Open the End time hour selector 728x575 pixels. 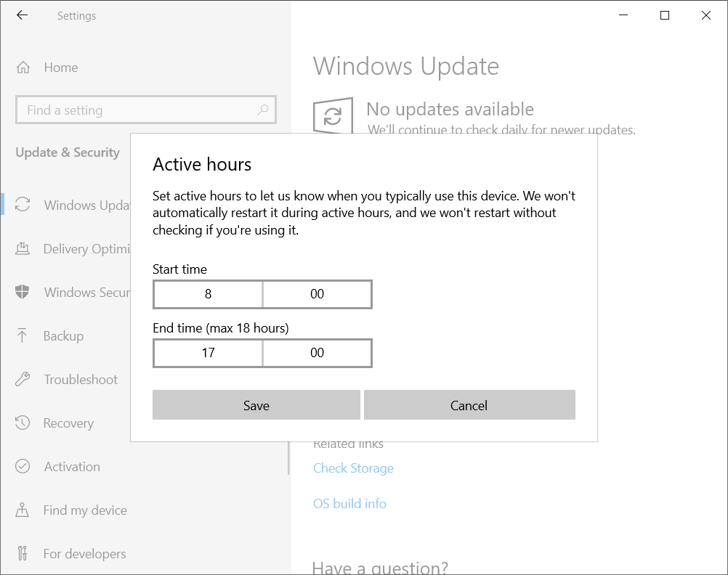click(208, 353)
